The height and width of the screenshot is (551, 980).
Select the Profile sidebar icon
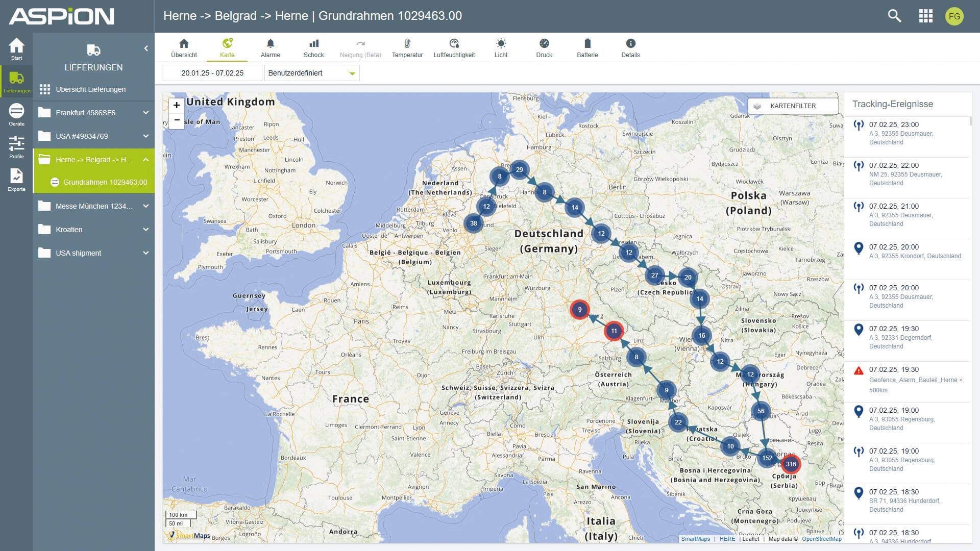(16, 146)
